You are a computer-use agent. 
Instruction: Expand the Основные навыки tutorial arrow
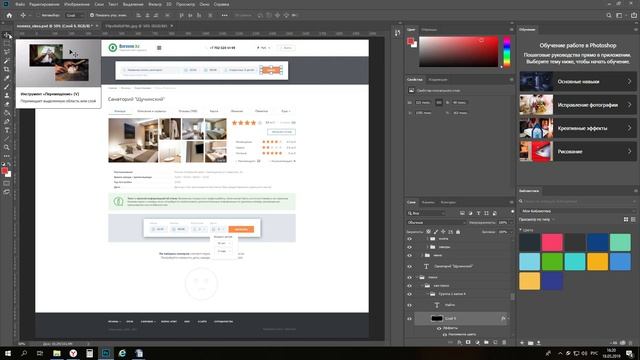629,82
